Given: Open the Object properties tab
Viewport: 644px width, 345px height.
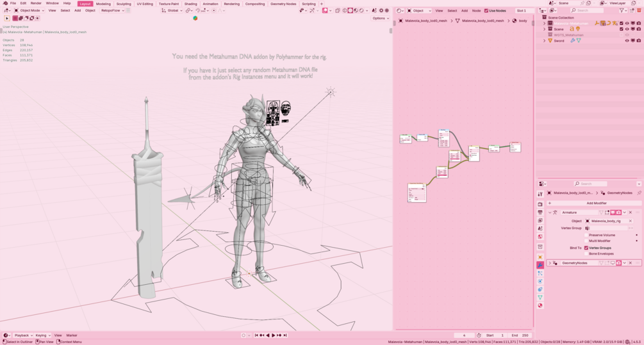Looking at the screenshot, I should point(540,257).
